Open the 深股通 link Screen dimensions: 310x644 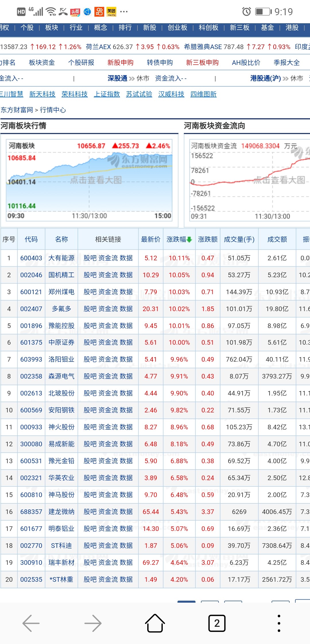[x=117, y=78]
